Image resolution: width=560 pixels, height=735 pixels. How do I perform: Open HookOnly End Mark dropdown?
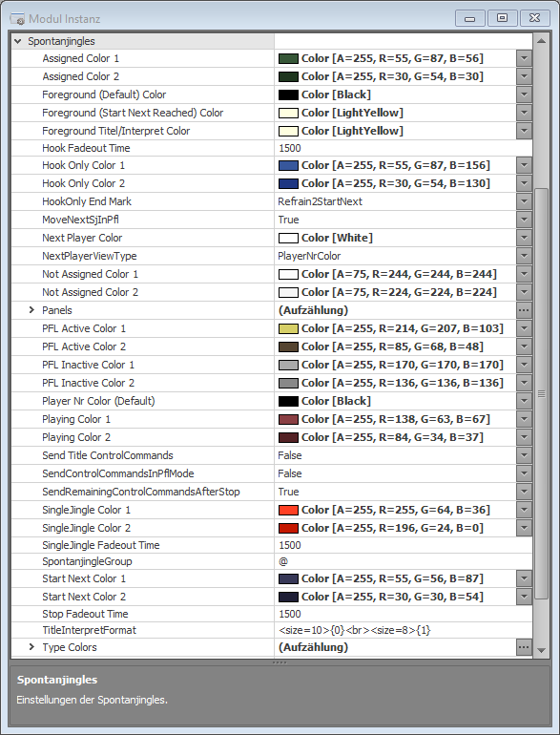(x=524, y=201)
